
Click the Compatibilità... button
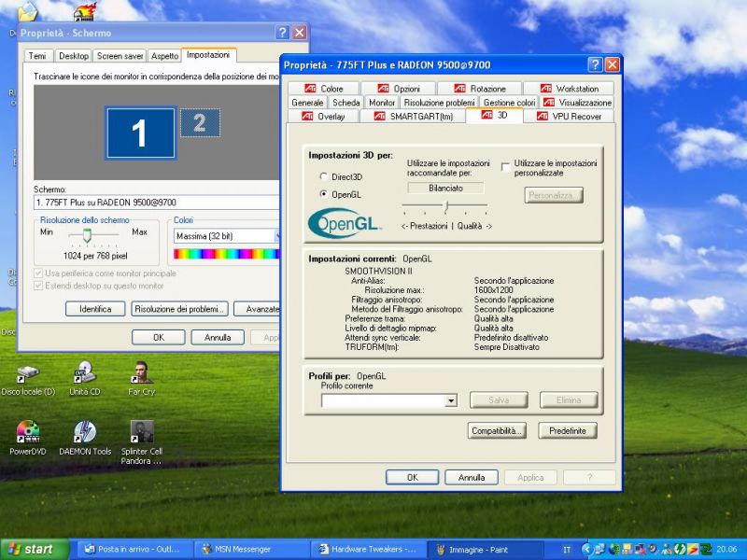(497, 431)
